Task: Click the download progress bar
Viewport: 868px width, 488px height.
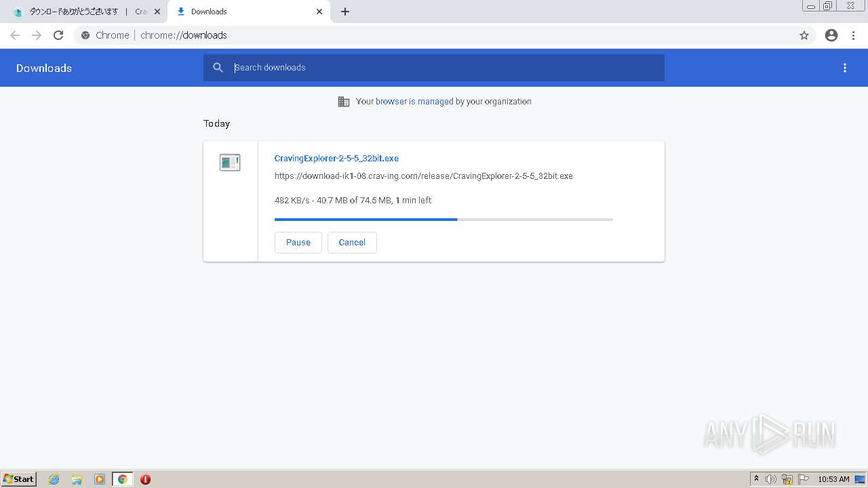Action: (443, 220)
